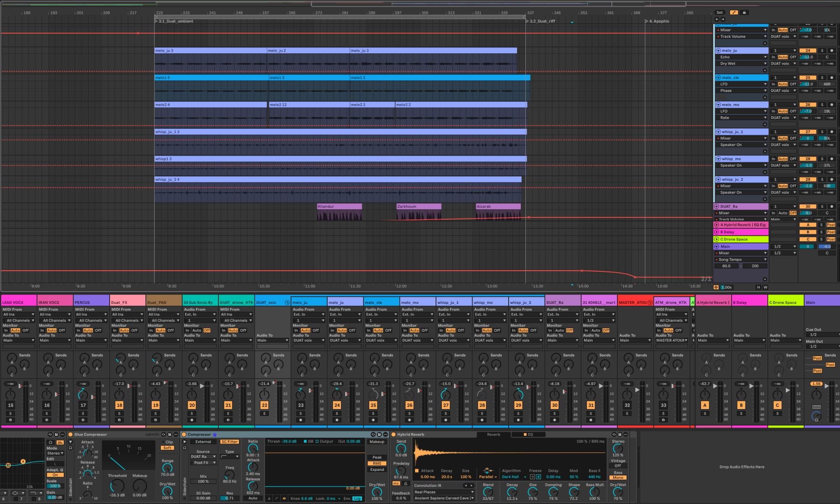Toggle SC Filter in Compressor

pyautogui.click(x=229, y=441)
